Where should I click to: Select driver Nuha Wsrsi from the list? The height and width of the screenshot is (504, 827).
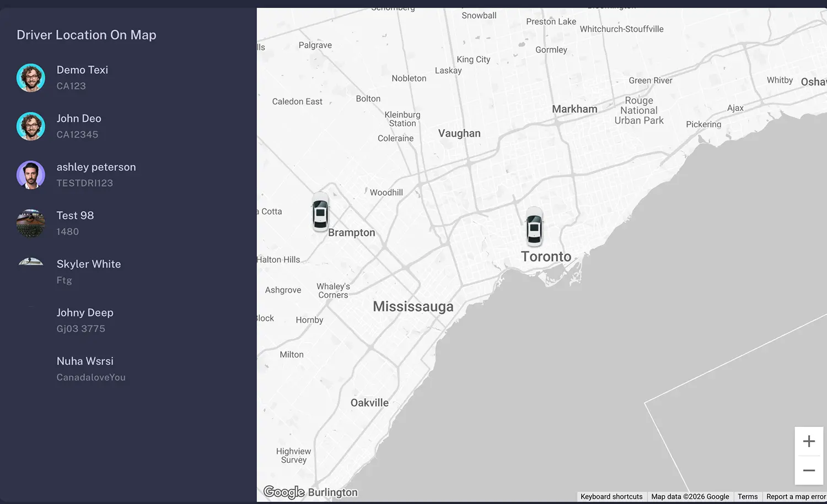tap(85, 361)
